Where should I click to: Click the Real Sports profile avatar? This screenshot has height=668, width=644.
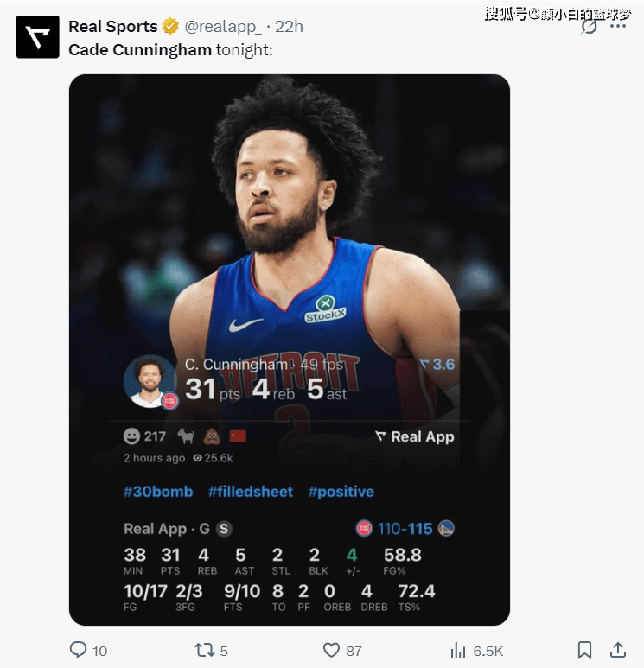(x=38, y=37)
